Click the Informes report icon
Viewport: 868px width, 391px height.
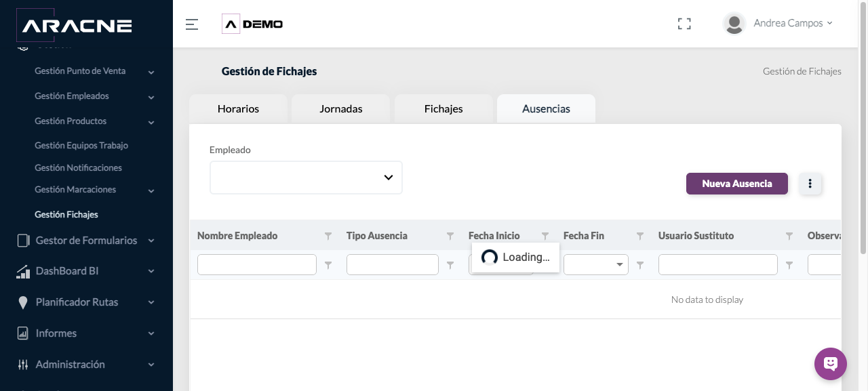pyautogui.click(x=23, y=333)
